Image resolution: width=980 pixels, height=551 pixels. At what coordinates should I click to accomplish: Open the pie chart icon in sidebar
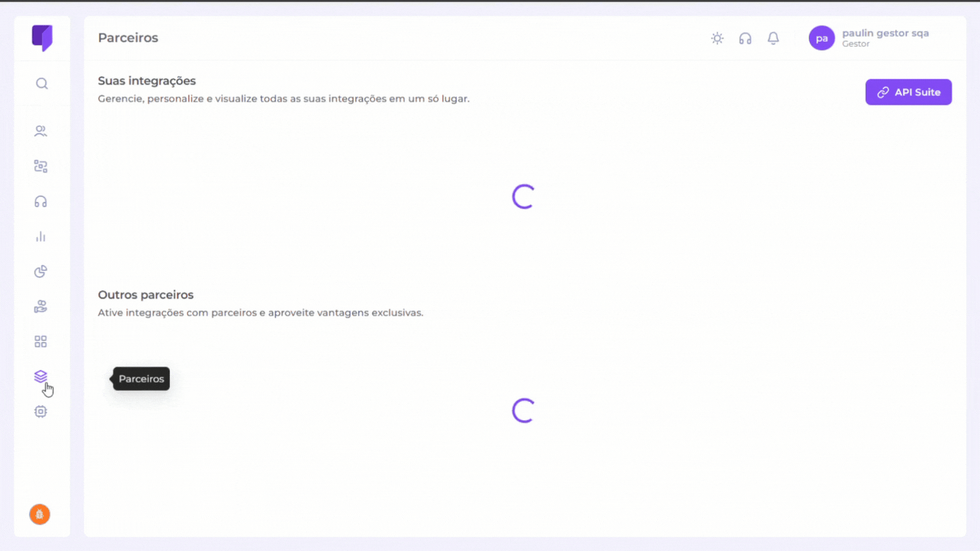point(41,271)
